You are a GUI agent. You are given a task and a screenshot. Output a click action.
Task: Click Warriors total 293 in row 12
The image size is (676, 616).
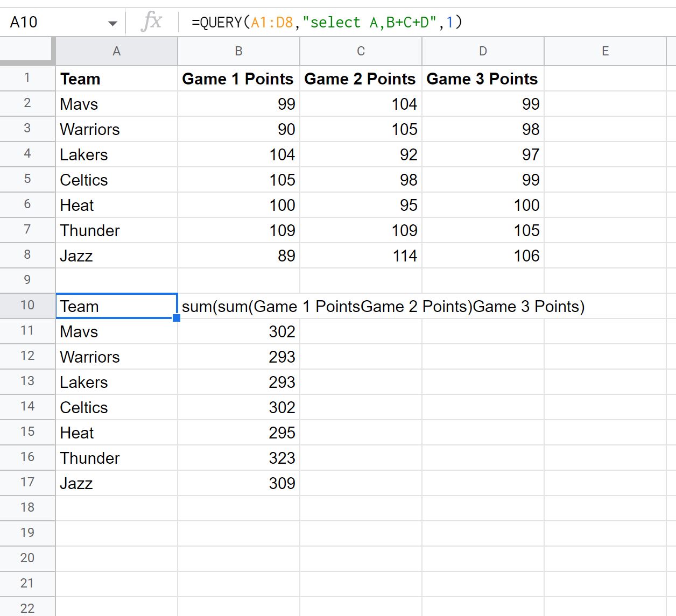coord(238,357)
